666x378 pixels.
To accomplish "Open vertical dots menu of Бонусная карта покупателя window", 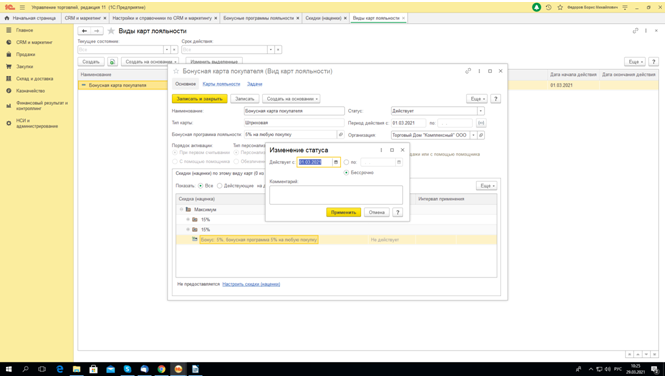I will (x=479, y=71).
